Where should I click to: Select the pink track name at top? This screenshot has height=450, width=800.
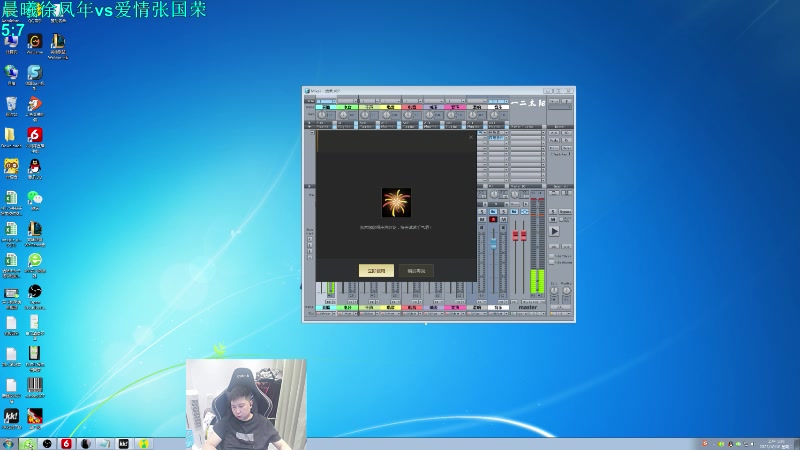pyautogui.click(x=455, y=107)
